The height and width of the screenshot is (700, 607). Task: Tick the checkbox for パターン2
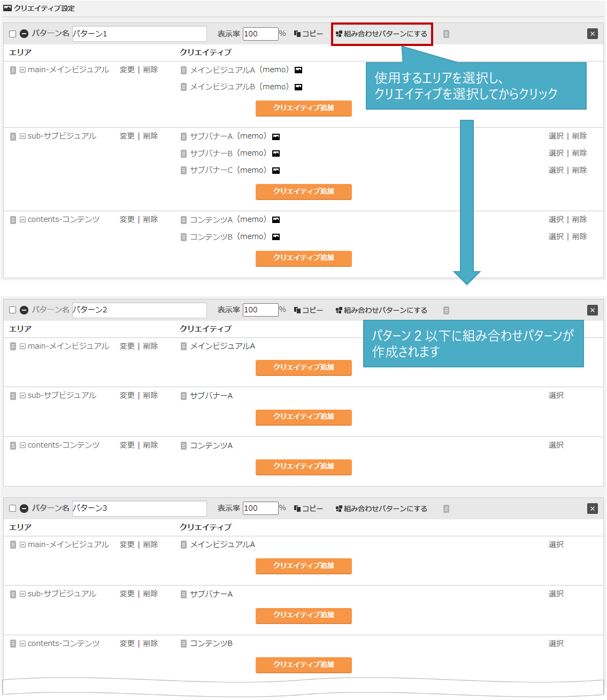[x=13, y=310]
